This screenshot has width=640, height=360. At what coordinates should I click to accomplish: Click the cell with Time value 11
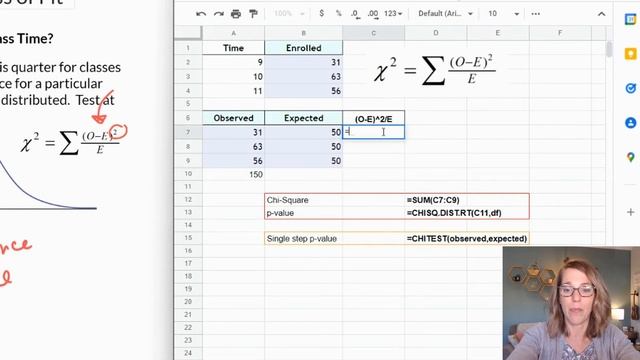233,91
